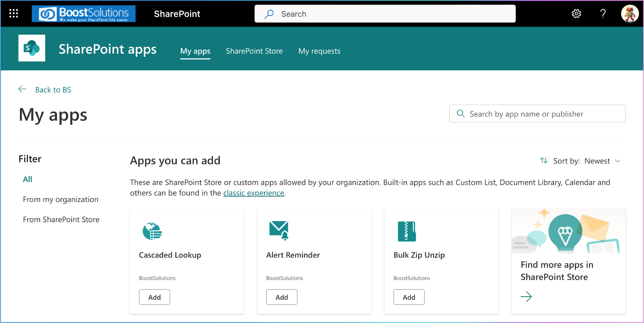This screenshot has height=323, width=644.
Task: Click the arrow on Find more apps card
Action: click(x=526, y=297)
